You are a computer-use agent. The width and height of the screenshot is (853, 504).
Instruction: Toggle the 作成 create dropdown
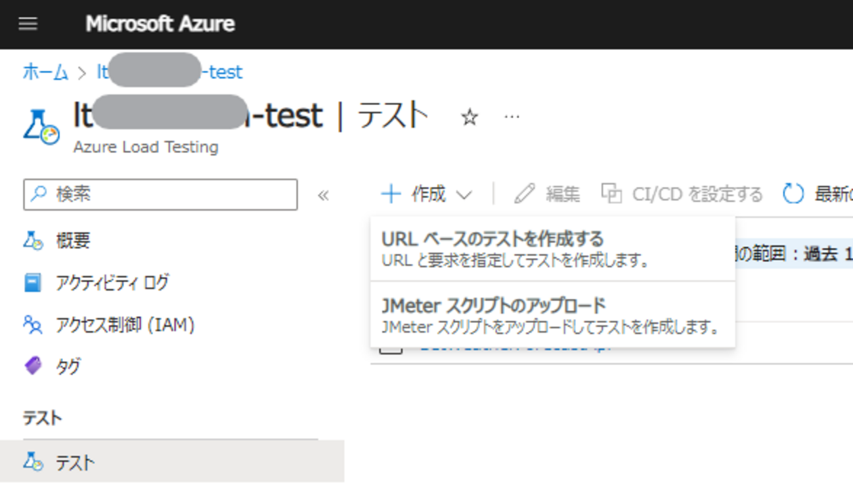[x=427, y=194]
